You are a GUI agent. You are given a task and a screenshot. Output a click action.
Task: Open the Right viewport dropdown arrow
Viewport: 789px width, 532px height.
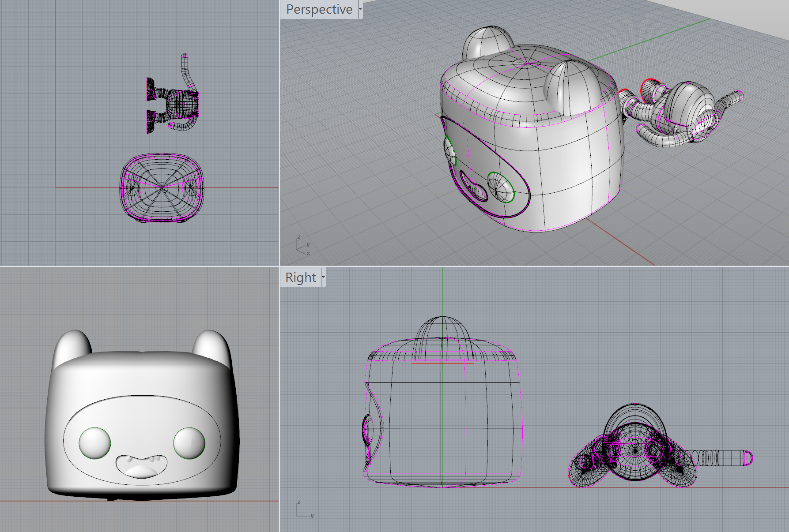324,277
